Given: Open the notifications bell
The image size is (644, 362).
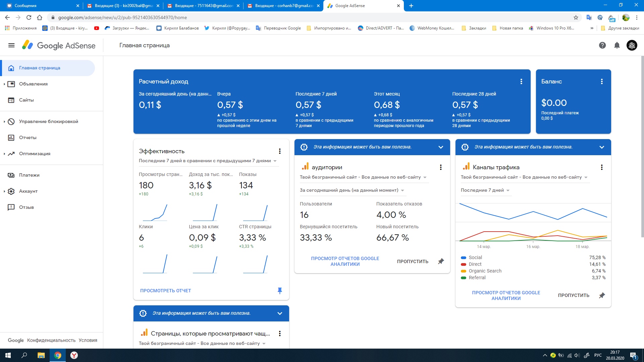Looking at the screenshot, I should tap(617, 45).
